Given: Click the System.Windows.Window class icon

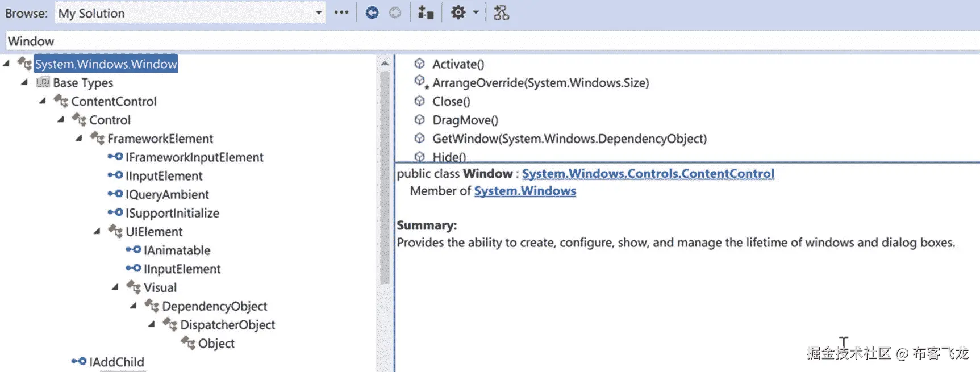Looking at the screenshot, I should (25, 64).
